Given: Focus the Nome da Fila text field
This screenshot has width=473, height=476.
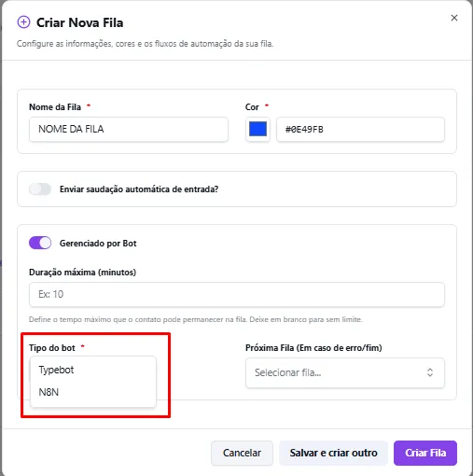Looking at the screenshot, I should pos(129,129).
